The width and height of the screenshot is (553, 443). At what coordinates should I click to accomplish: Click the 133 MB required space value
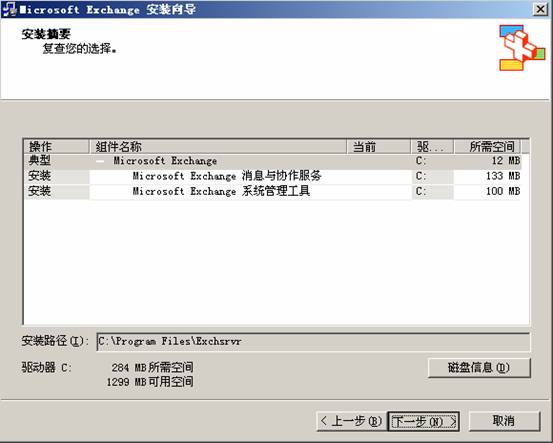pos(503,176)
